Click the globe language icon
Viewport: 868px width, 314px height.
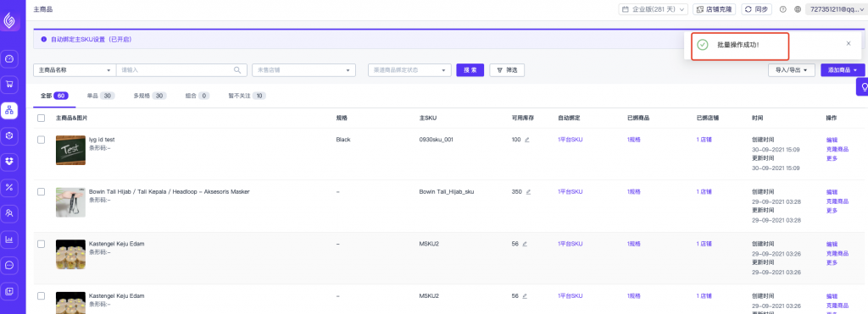click(x=797, y=9)
